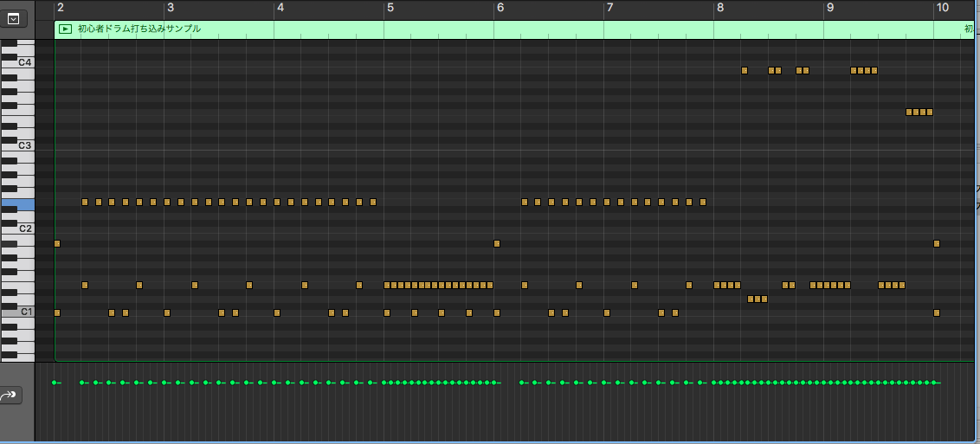Select the C1 row note at bar 7 downbeat

point(607,312)
